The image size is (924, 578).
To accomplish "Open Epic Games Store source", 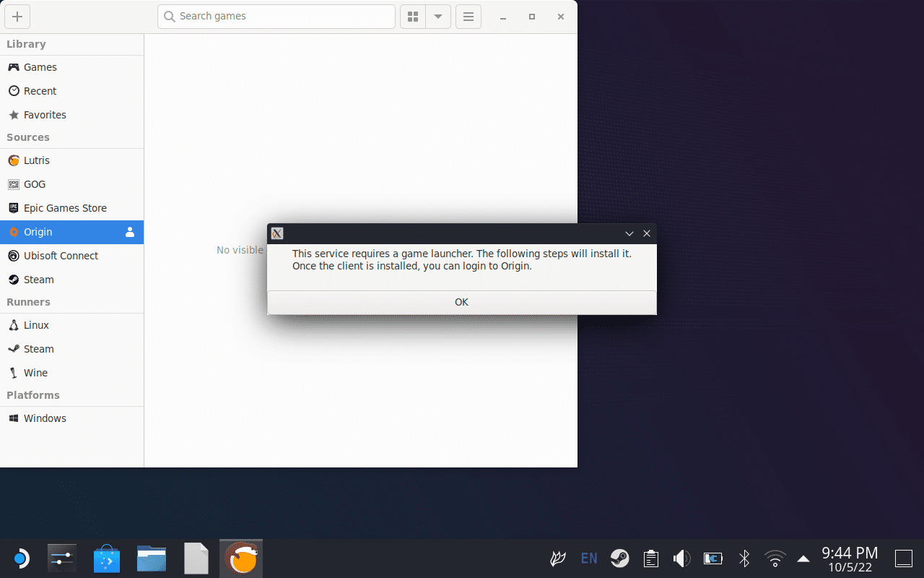I will pos(71,208).
